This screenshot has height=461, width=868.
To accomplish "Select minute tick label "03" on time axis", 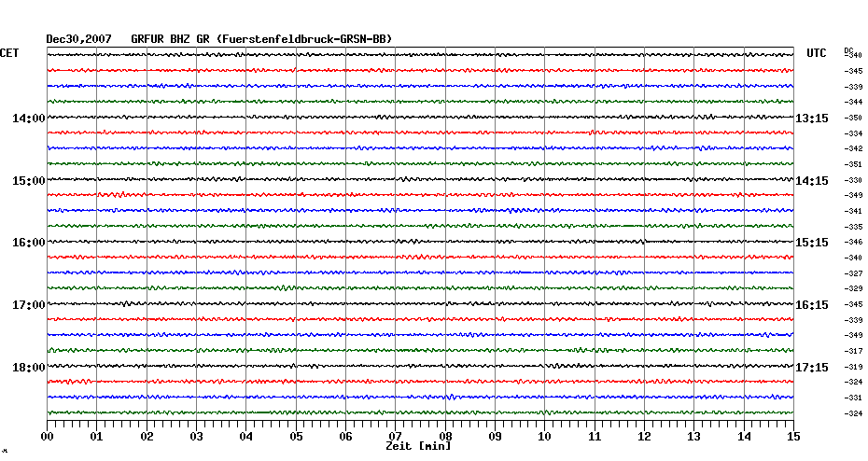I will click(x=197, y=437).
